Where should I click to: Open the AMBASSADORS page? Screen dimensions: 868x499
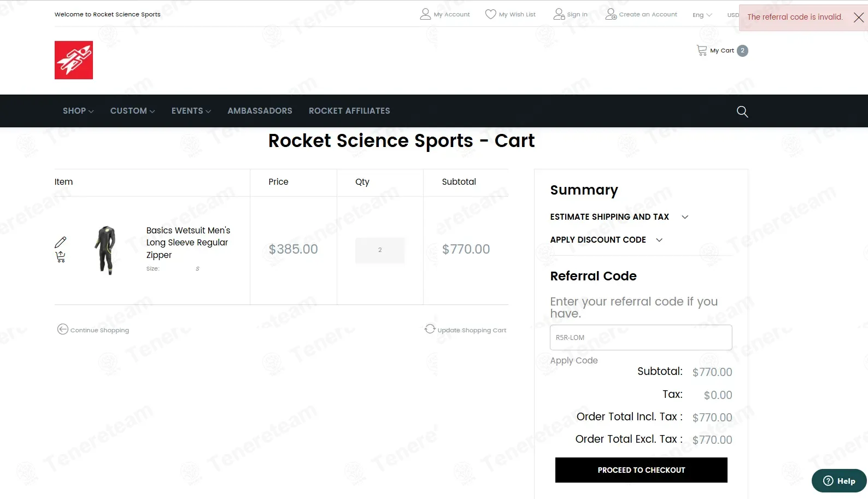pyautogui.click(x=260, y=111)
